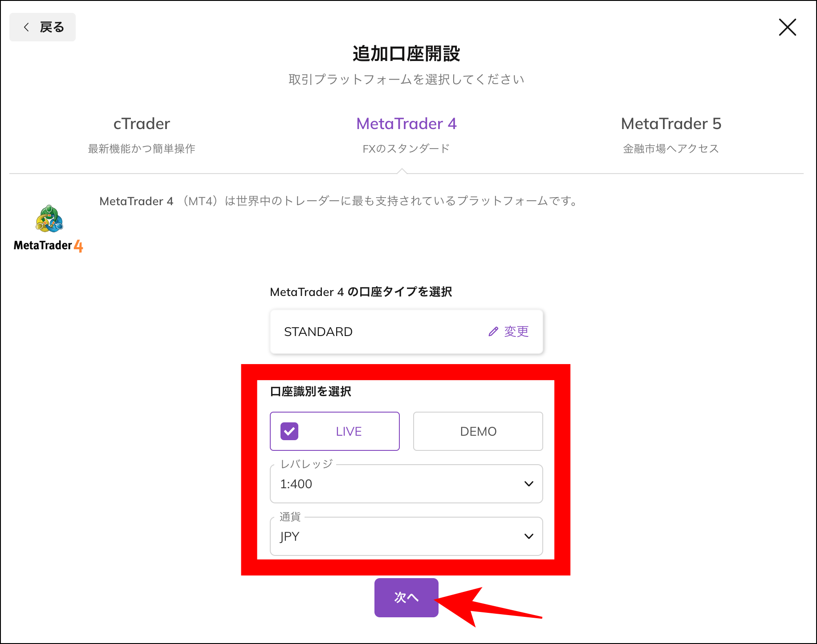Open the 通貨 dropdown showing JPY
This screenshot has width=817, height=644.
[x=406, y=536]
